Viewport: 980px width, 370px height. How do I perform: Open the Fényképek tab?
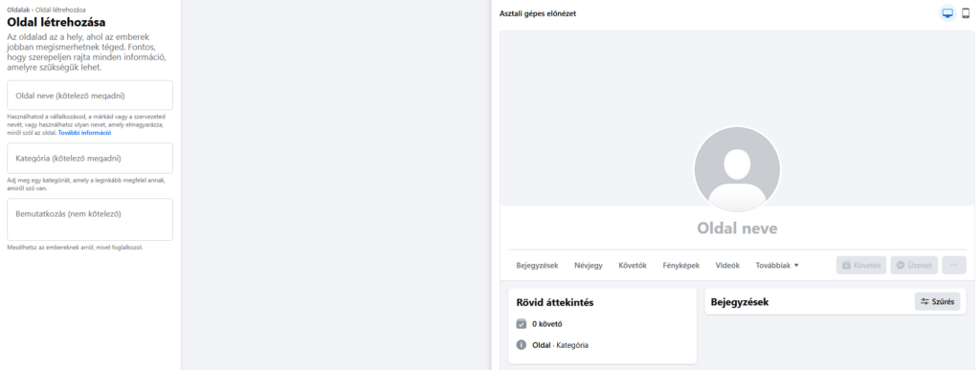(x=681, y=265)
